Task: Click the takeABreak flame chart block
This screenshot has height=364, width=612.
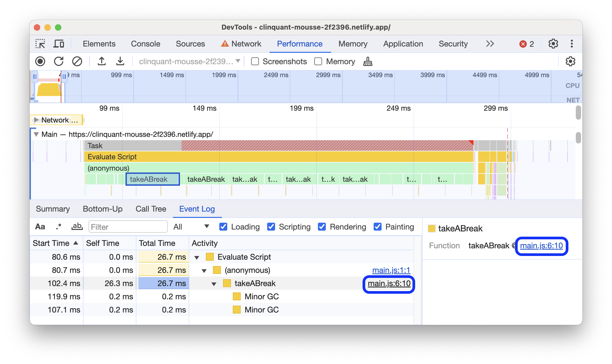Action: (x=152, y=179)
